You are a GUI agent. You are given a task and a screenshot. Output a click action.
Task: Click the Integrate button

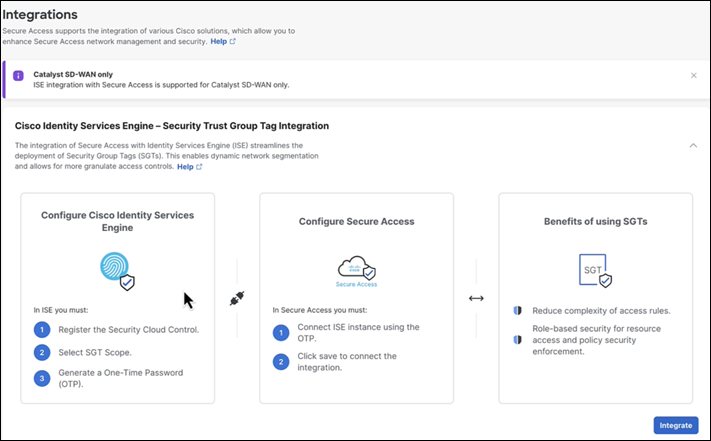point(676,425)
